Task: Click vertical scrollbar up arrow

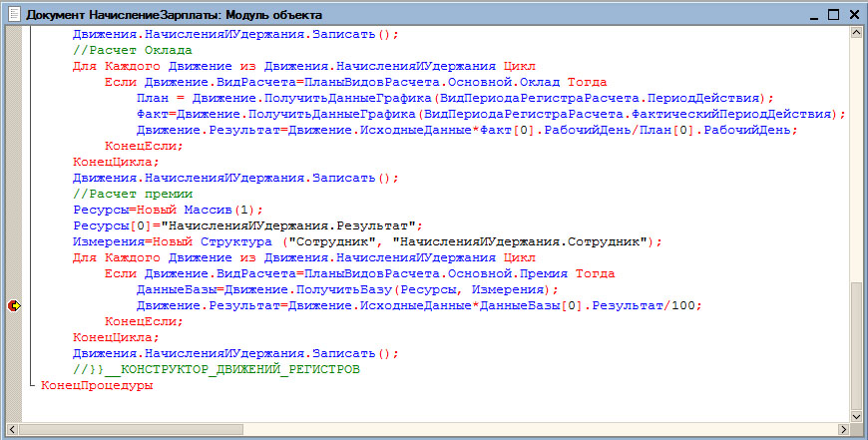Action: pyautogui.click(x=856, y=33)
